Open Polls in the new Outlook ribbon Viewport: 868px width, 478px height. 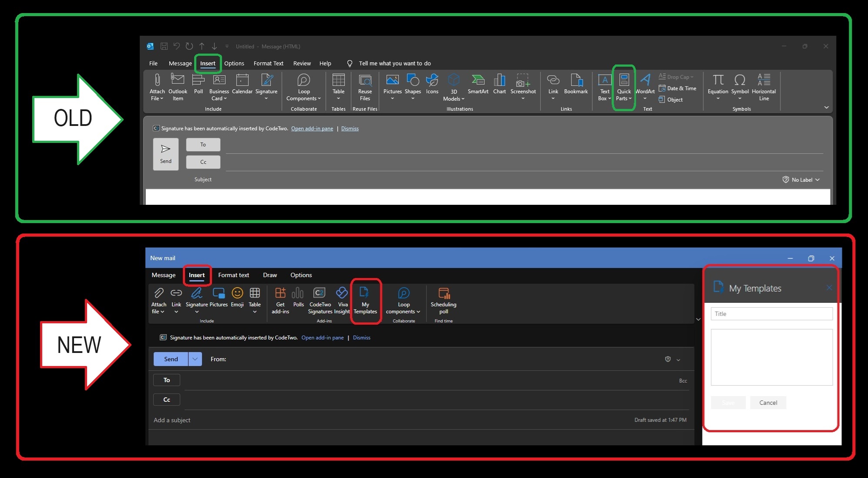pos(298,298)
